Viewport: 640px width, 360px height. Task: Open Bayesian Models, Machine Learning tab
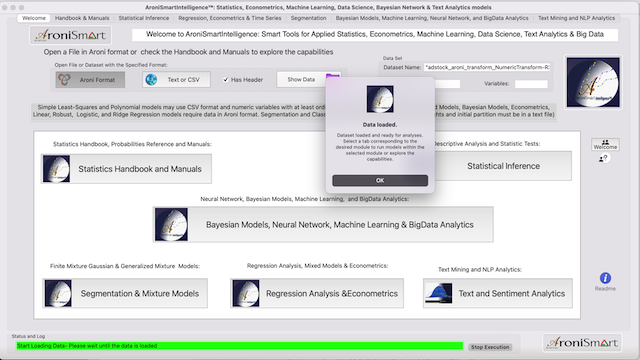coord(432,18)
